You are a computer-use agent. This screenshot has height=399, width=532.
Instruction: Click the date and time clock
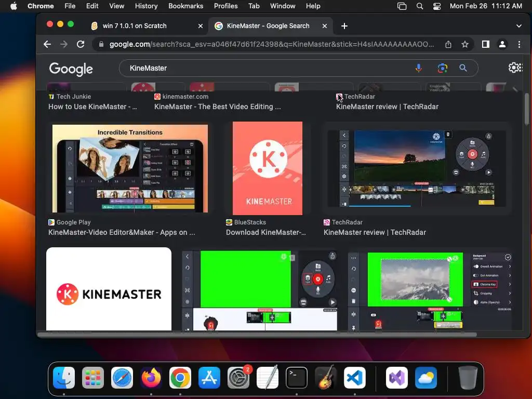[486, 6]
